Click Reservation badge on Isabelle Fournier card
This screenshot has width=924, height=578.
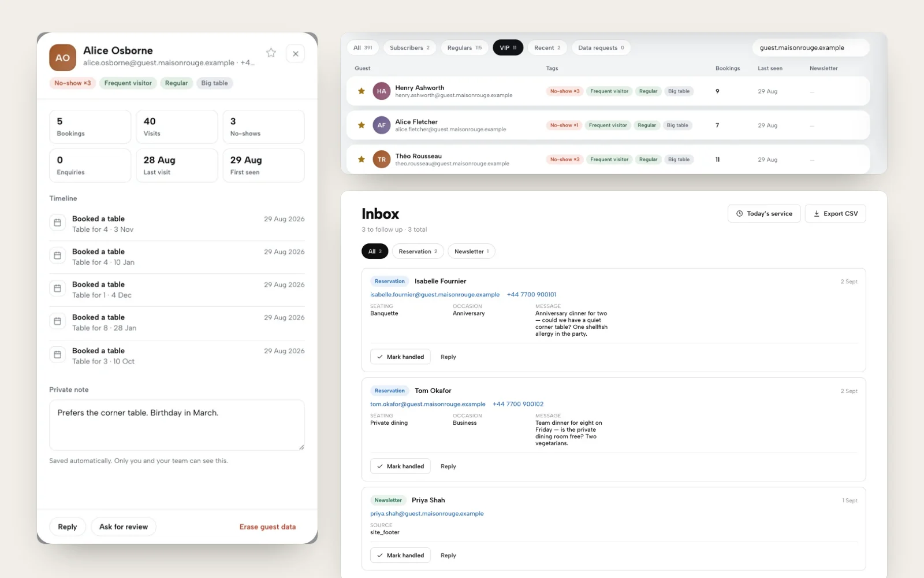pyautogui.click(x=390, y=281)
